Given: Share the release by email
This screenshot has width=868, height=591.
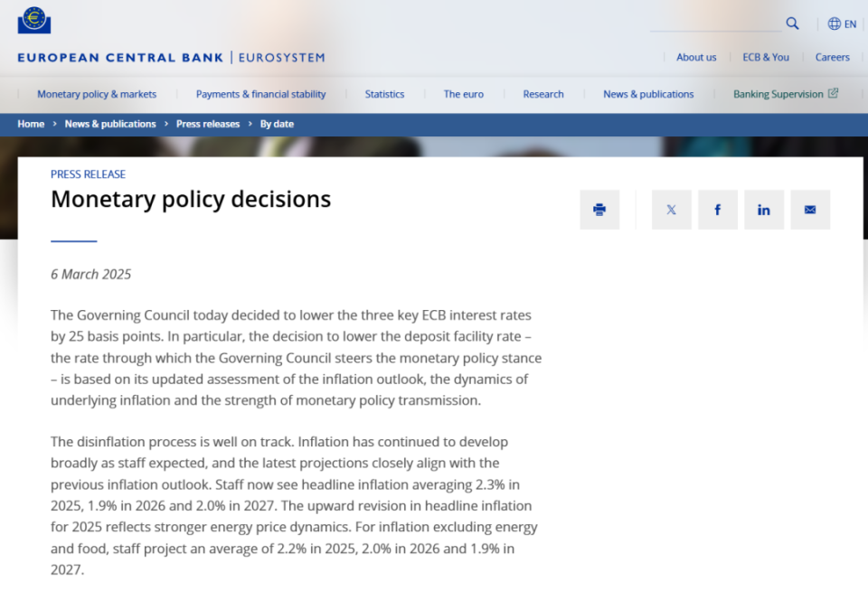Looking at the screenshot, I should tap(810, 210).
